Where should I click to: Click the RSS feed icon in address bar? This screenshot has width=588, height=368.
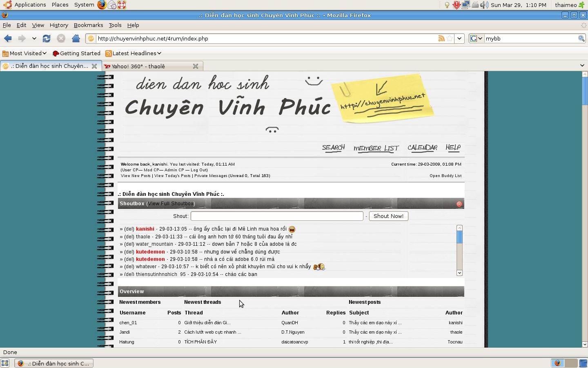[441, 38]
